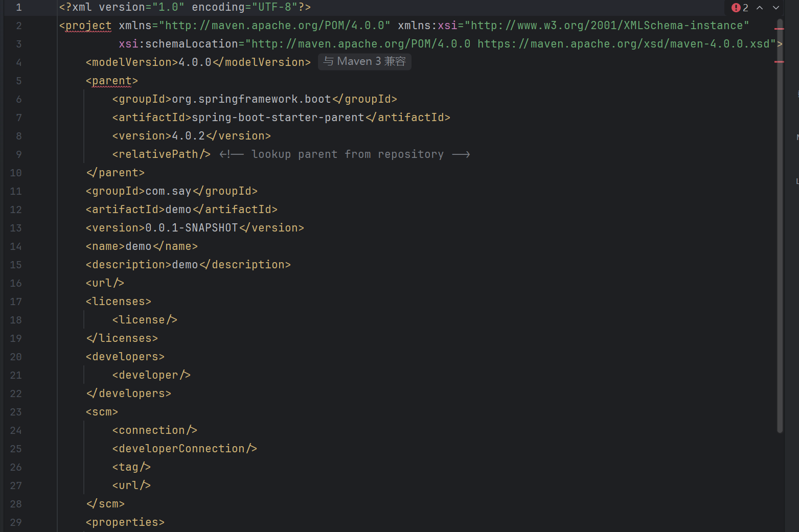Click the 'description' element containing demo
Image resolution: width=799 pixels, height=532 pixels.
point(189,265)
